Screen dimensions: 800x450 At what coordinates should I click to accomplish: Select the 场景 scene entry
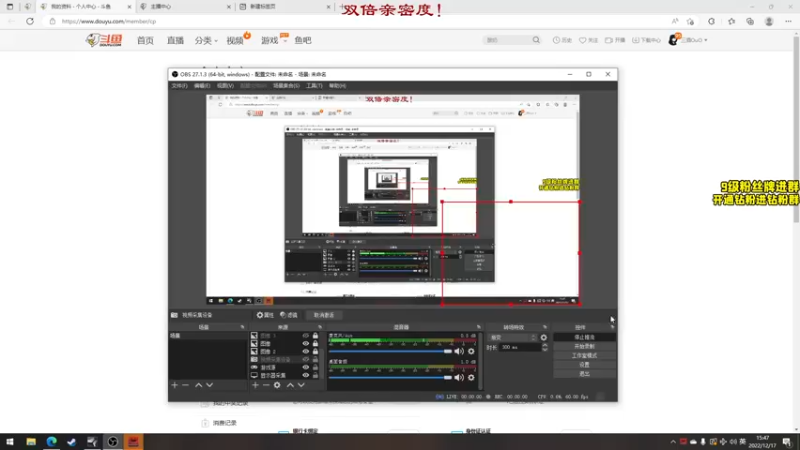coord(207,336)
